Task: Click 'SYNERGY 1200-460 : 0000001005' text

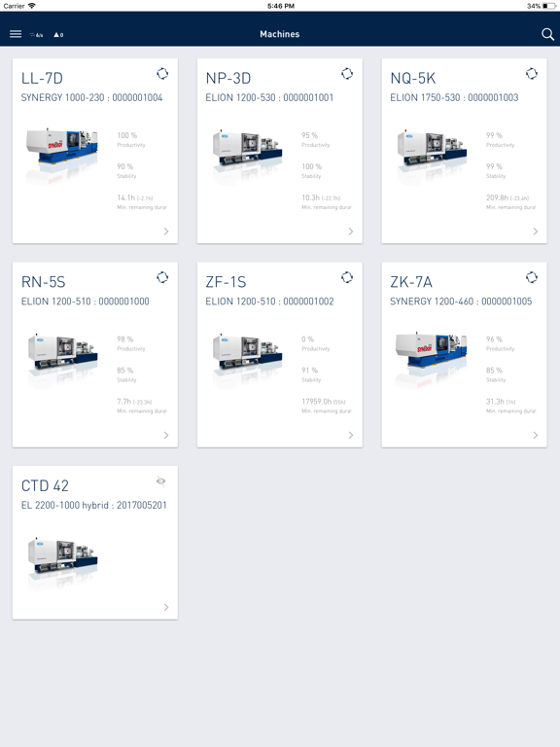Action: click(x=461, y=302)
